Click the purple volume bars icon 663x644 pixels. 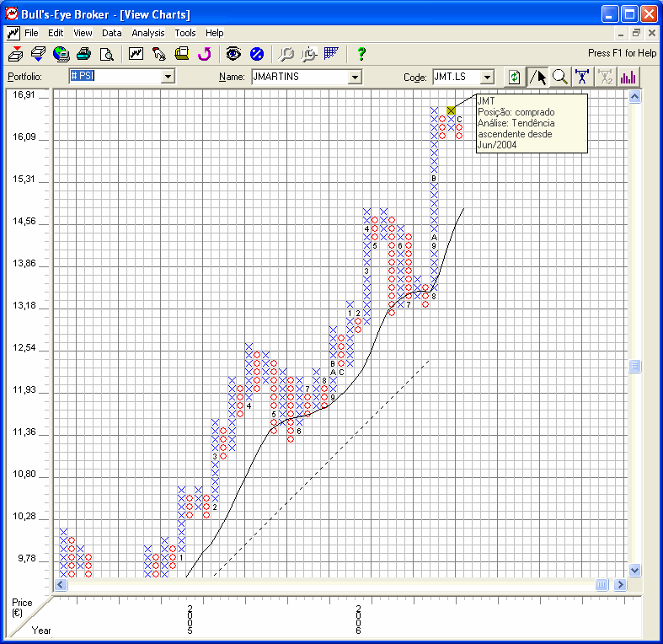[628, 77]
